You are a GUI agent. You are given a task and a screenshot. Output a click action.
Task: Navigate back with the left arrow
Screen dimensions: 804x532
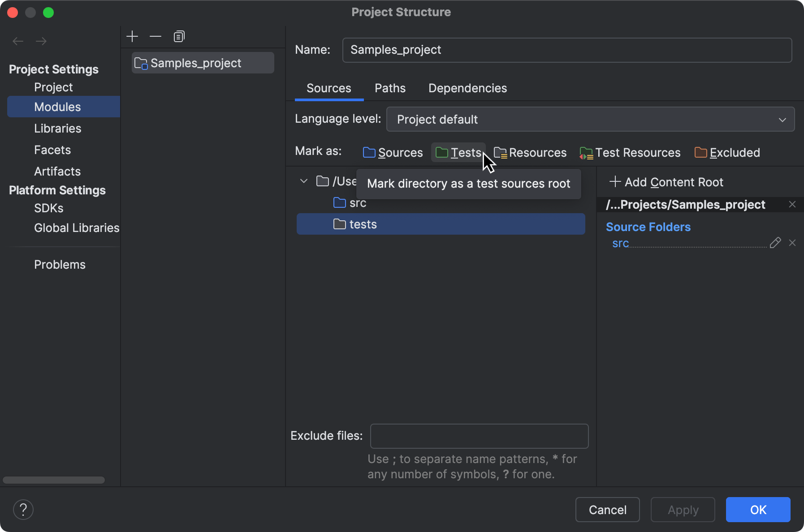coord(17,41)
